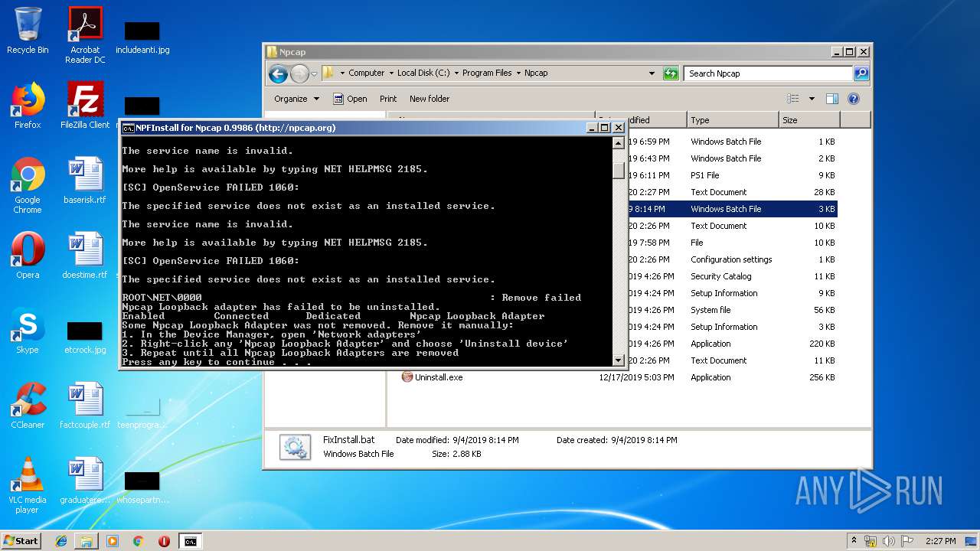Sort by the Type column header
The height and width of the screenshot is (551, 980).
(x=732, y=120)
